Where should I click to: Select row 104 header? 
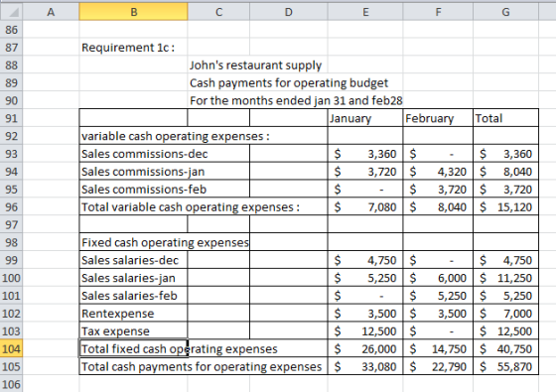point(11,348)
